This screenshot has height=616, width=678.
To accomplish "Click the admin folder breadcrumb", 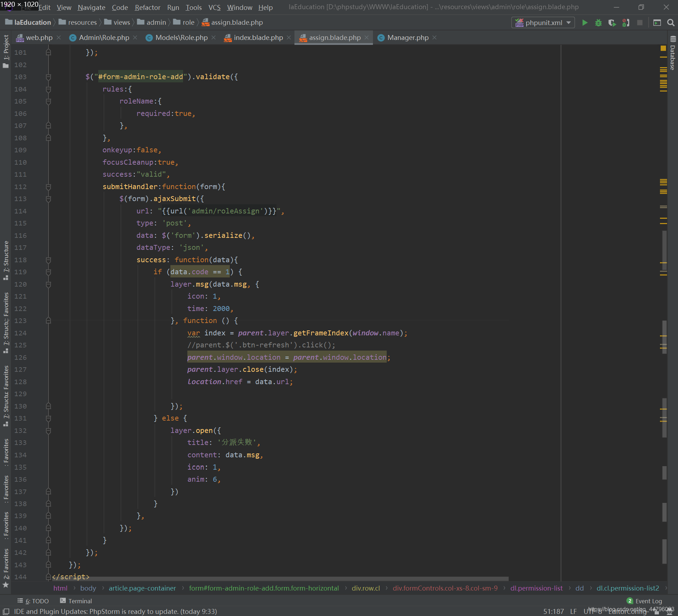I will pyautogui.click(x=152, y=22).
